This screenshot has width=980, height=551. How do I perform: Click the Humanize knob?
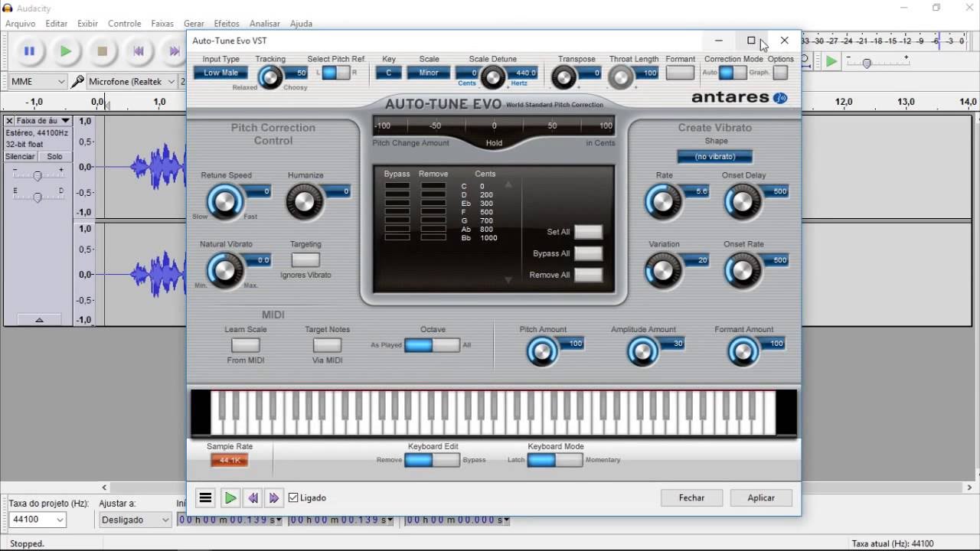point(304,201)
